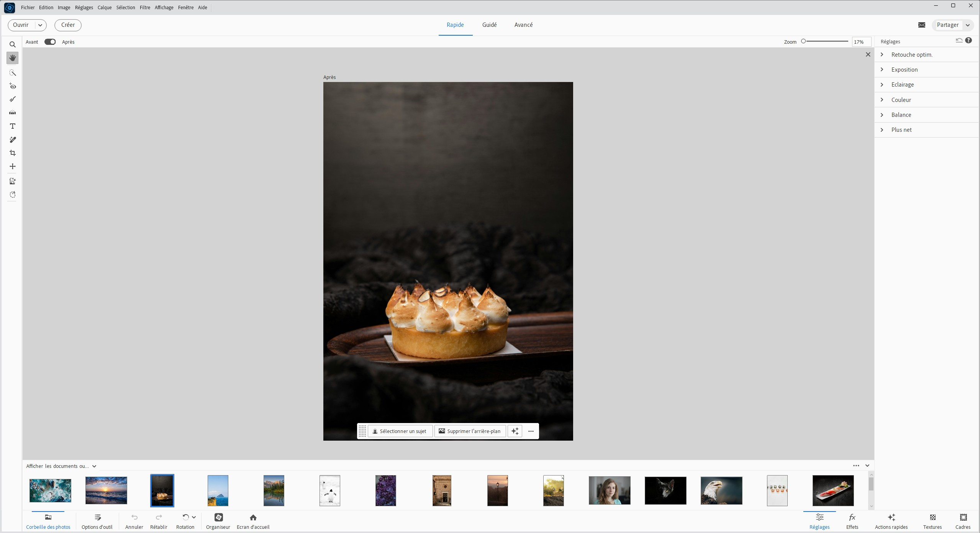Click Sélectionner un sujet button
The image size is (980, 533).
click(x=400, y=431)
